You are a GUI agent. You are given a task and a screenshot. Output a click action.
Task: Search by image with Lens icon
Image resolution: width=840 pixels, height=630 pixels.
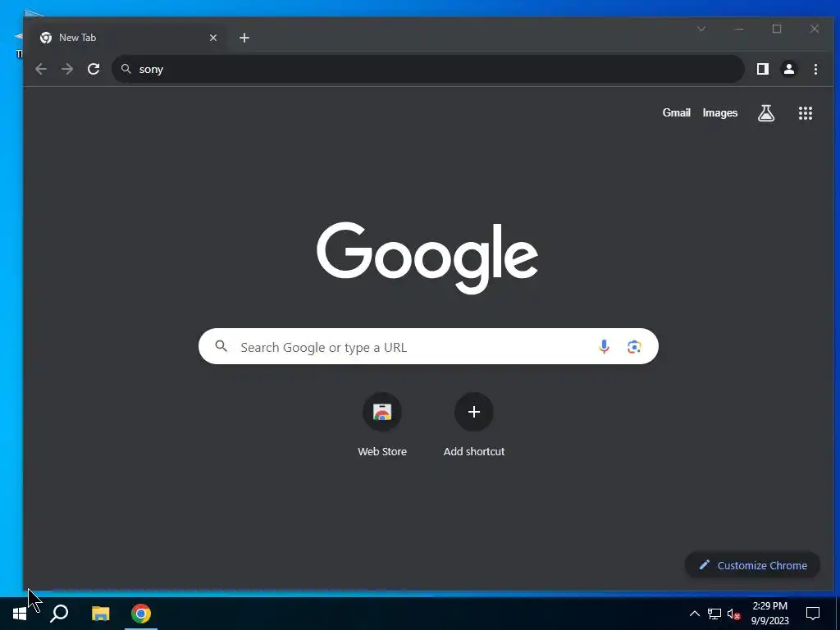coord(634,347)
